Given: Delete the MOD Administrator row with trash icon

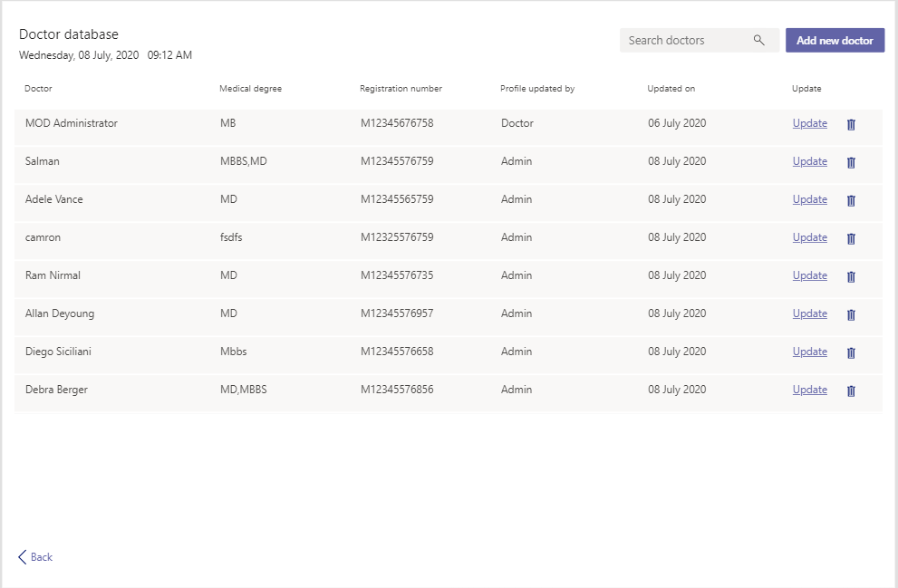Looking at the screenshot, I should click(851, 124).
